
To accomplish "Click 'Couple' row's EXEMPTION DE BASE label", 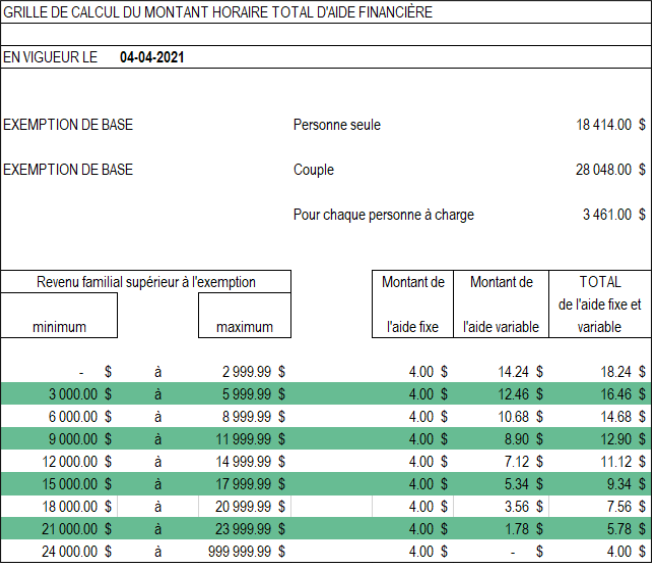I will 68,169.
